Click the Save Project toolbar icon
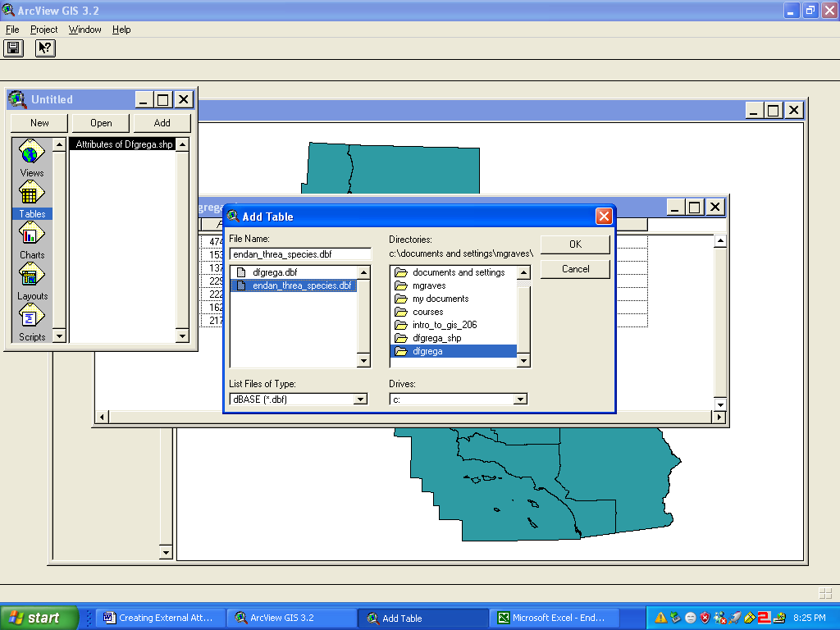This screenshot has height=630, width=840. click(x=13, y=48)
